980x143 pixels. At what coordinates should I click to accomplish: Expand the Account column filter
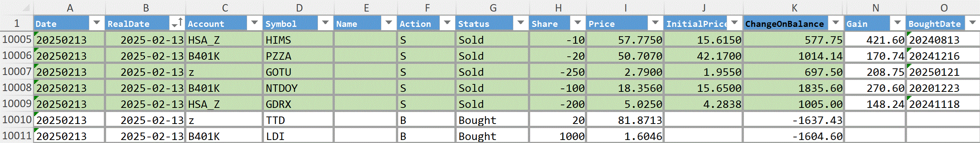pos(254,23)
